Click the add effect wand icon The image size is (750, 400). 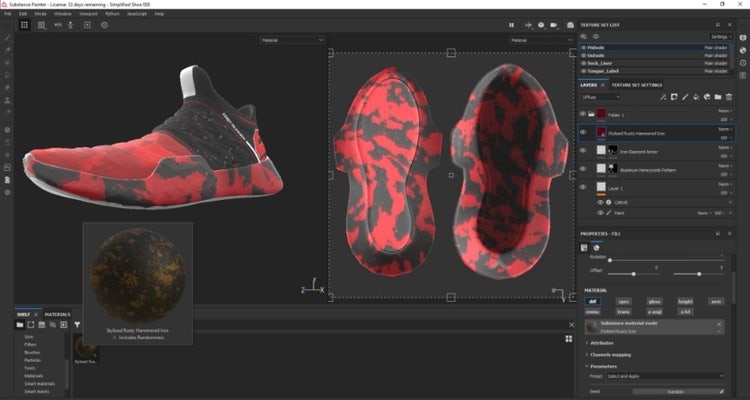click(663, 97)
